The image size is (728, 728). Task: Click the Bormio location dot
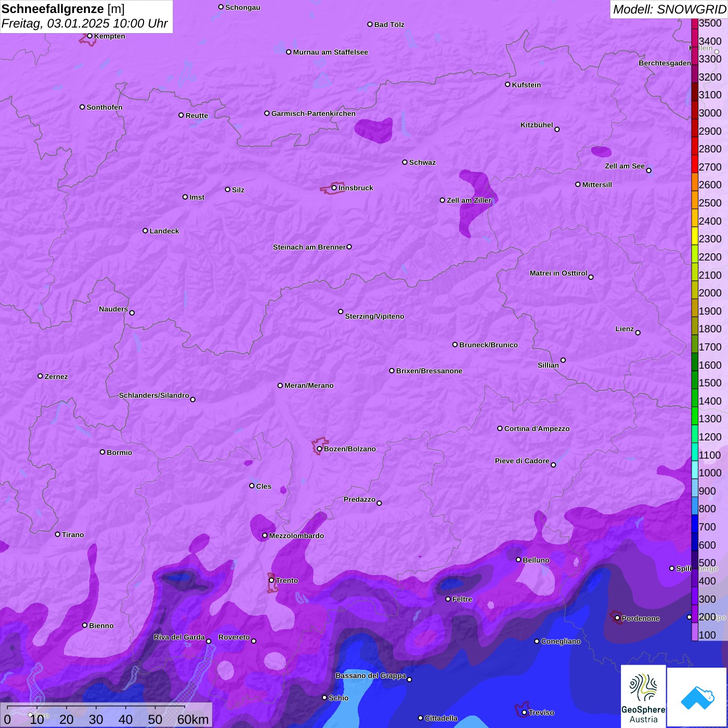102,452
